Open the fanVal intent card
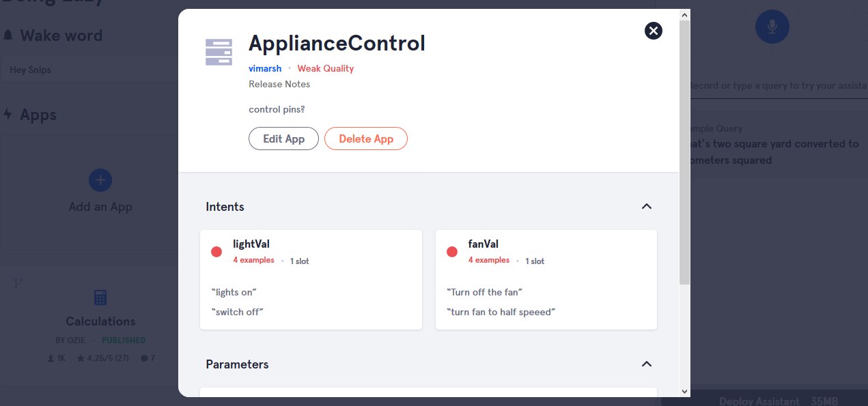868x406 pixels. point(546,280)
